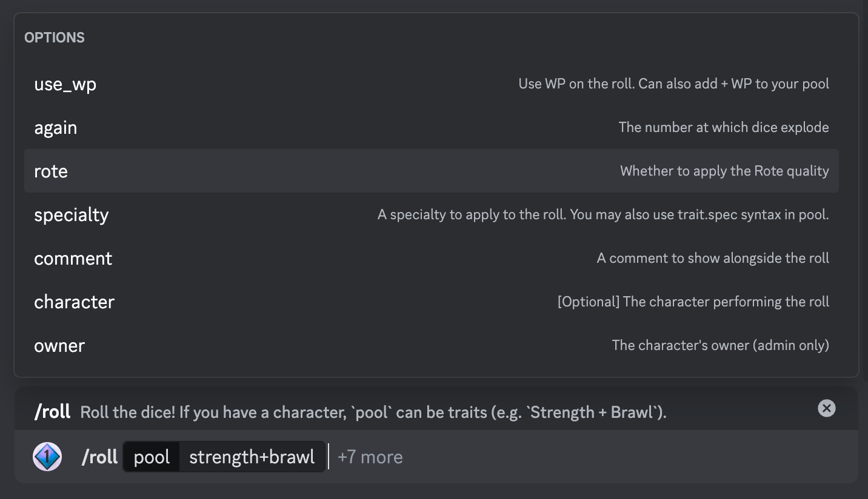Select the use_wp option

pos(432,84)
